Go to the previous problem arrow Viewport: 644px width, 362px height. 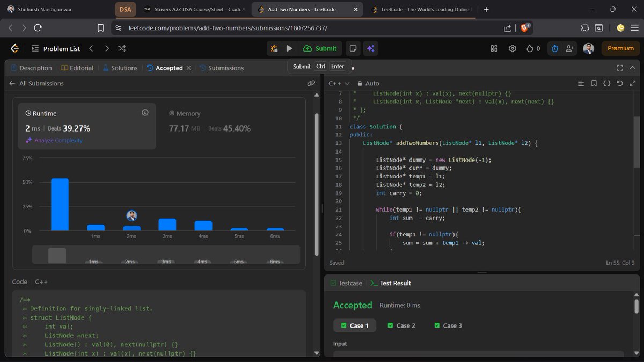click(x=91, y=48)
